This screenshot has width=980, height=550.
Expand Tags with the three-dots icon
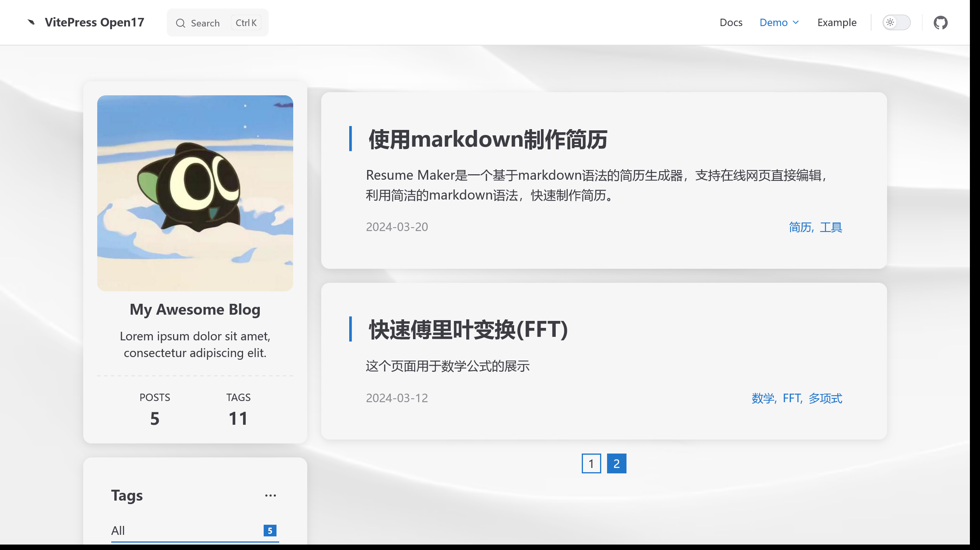(x=270, y=496)
